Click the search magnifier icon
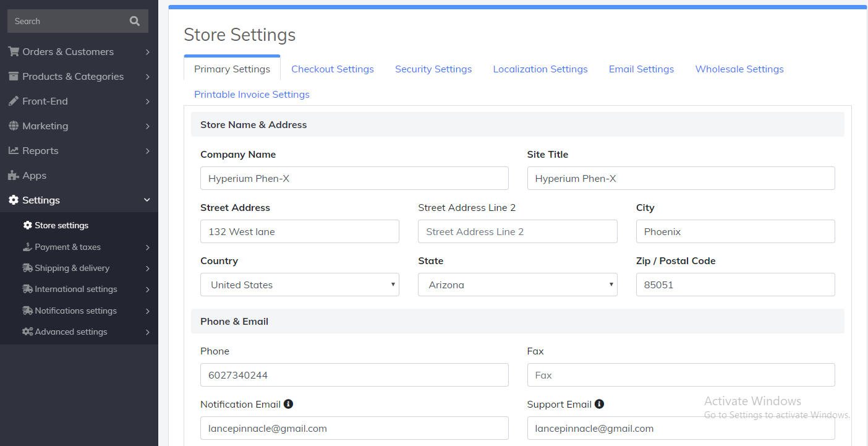 [135, 21]
